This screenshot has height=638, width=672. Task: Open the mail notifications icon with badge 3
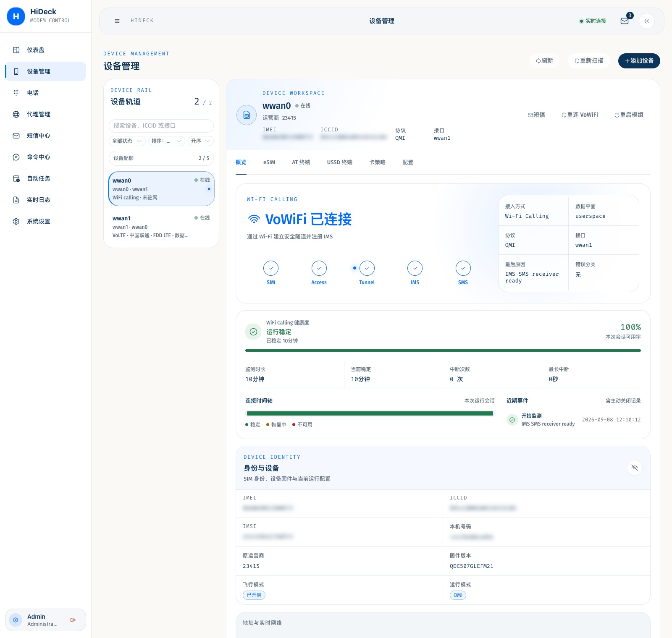click(625, 21)
